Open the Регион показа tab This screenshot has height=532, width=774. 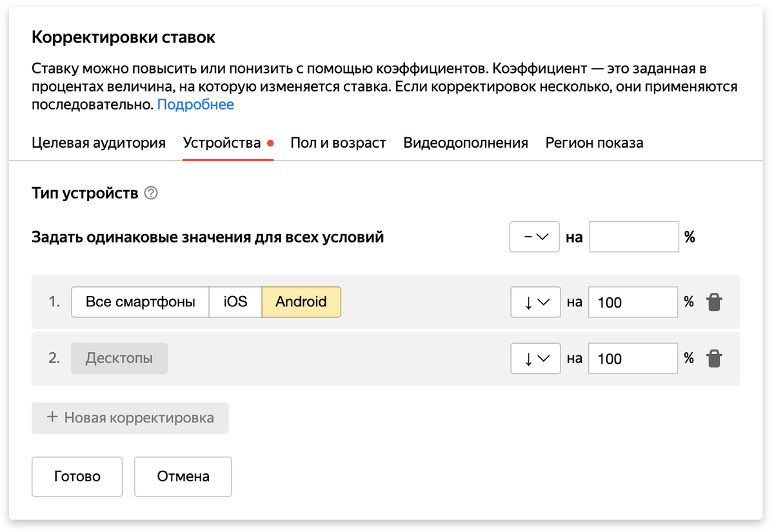[x=594, y=143]
